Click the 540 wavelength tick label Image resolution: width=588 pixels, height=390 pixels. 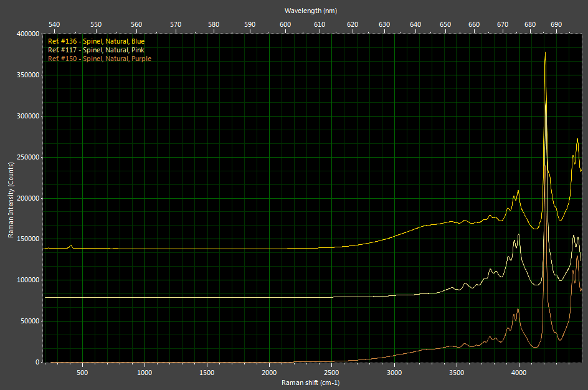pyautogui.click(x=54, y=24)
